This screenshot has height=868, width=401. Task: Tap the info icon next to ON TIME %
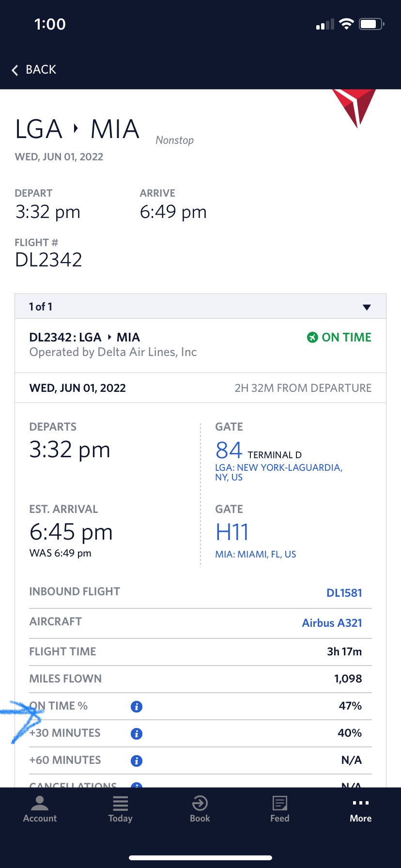(x=136, y=707)
